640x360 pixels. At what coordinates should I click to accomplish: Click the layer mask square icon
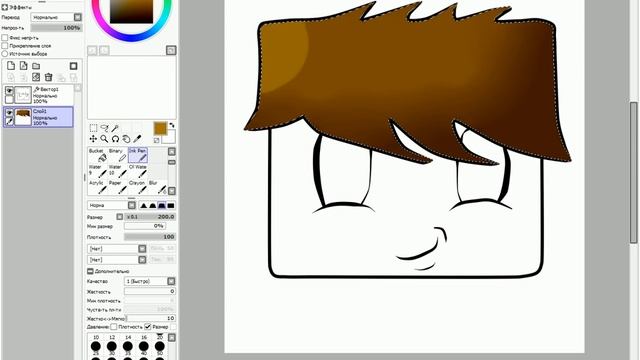coord(73,66)
